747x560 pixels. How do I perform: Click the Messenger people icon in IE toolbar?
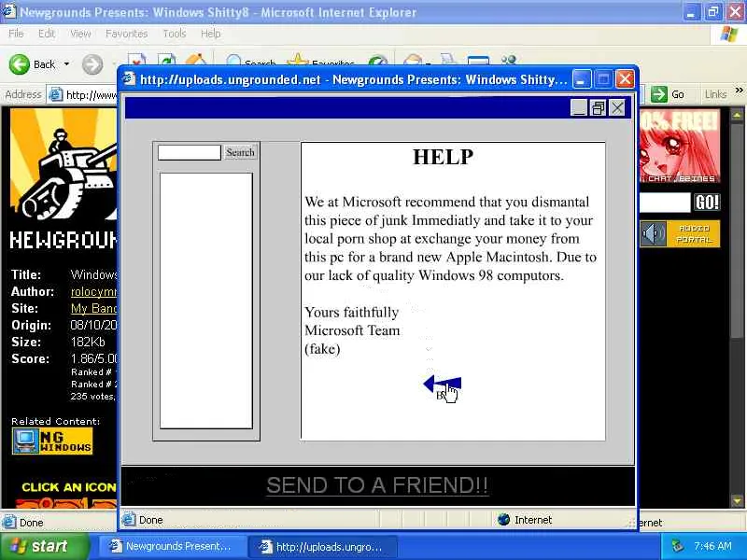click(508, 60)
